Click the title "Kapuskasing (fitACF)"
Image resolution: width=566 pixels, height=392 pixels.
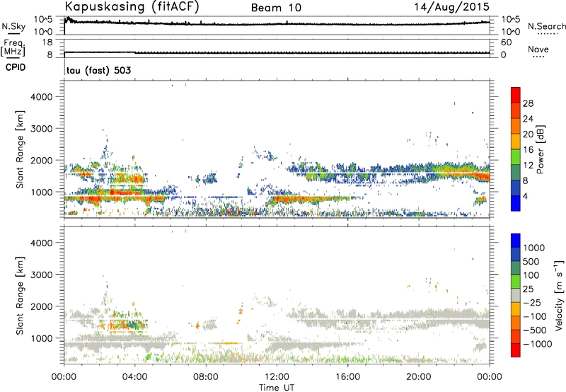(132, 6)
